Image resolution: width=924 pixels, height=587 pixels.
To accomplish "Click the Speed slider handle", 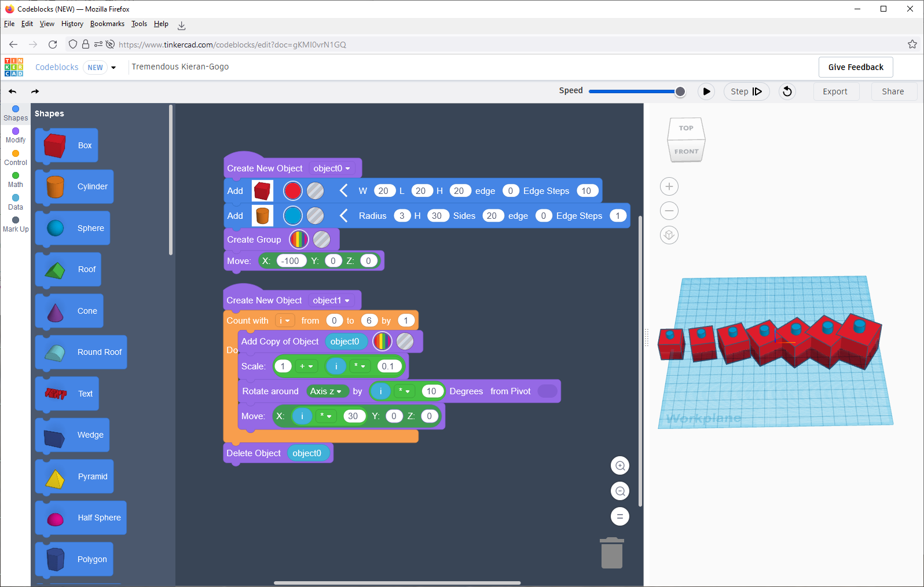I will click(x=680, y=91).
